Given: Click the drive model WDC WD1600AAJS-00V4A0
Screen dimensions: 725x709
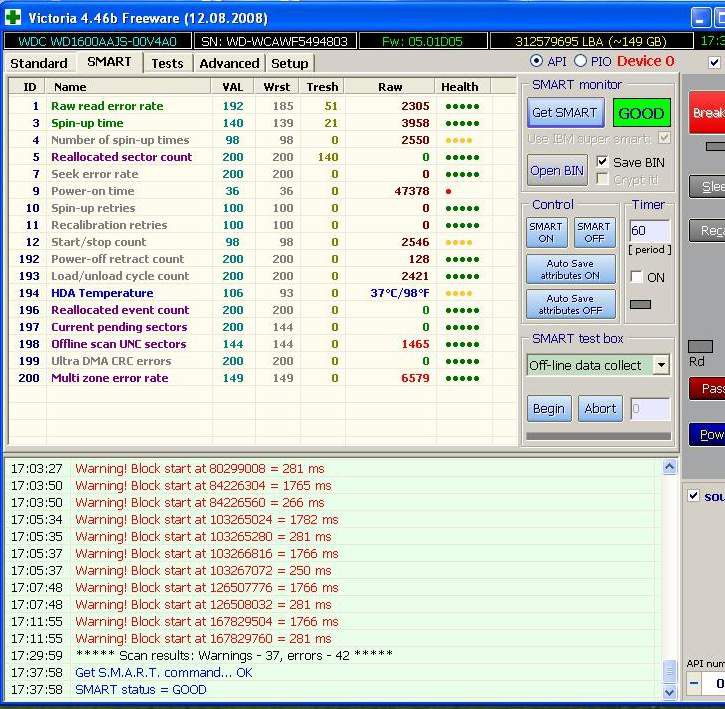Looking at the screenshot, I should (x=98, y=42).
